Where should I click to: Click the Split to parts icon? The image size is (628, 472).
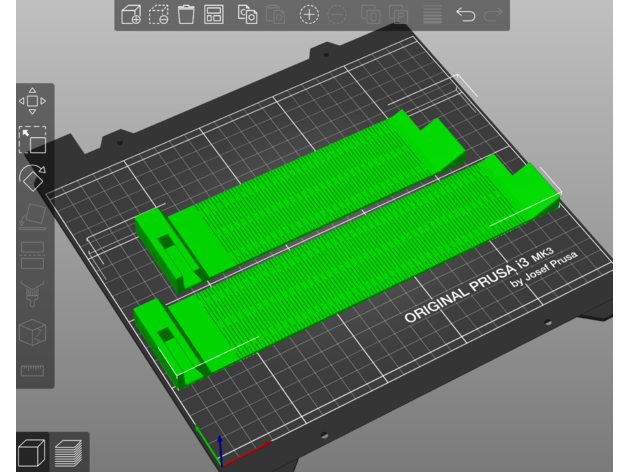tap(398, 15)
